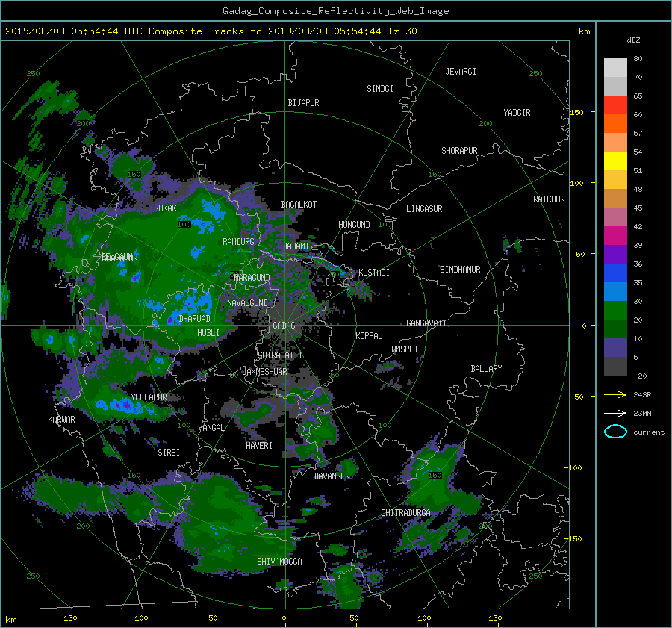
Task: Select the RAMDURG city label
Action: (238, 242)
